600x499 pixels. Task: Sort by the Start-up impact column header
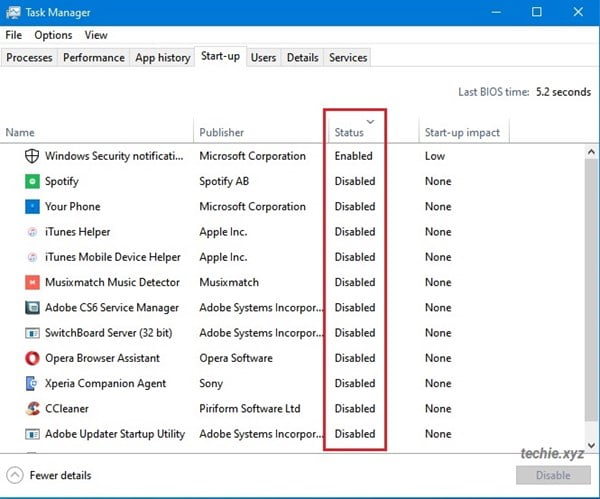pyautogui.click(x=462, y=132)
